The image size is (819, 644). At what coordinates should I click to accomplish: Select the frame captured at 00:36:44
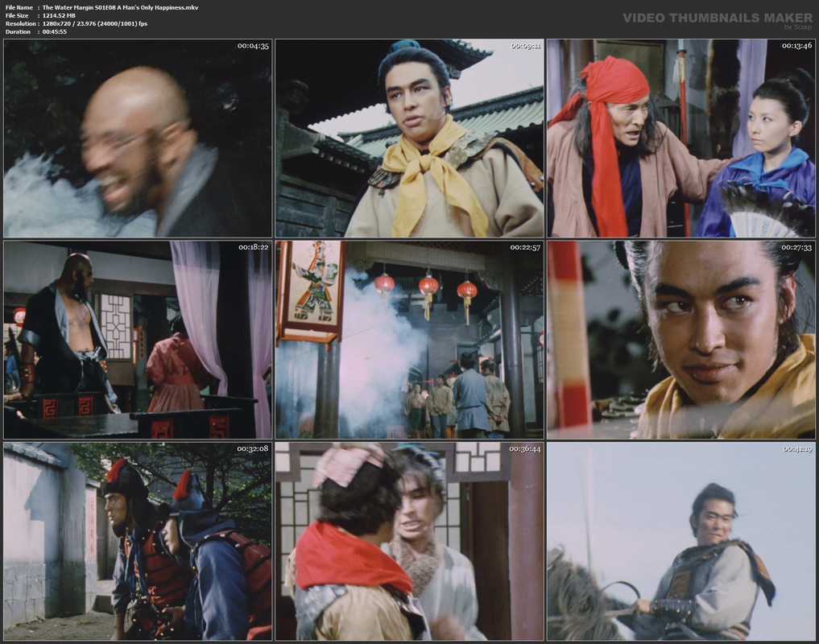pos(409,541)
